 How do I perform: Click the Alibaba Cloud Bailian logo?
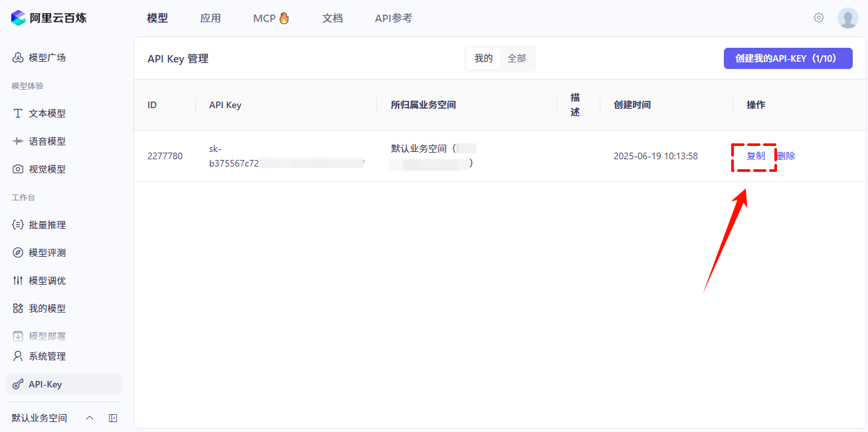pyautogui.click(x=49, y=18)
